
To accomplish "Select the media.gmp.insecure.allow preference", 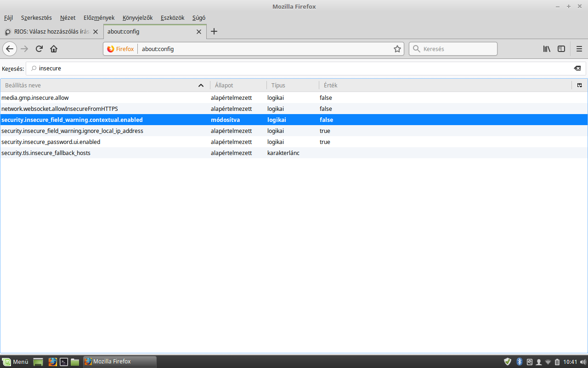I will point(294,98).
